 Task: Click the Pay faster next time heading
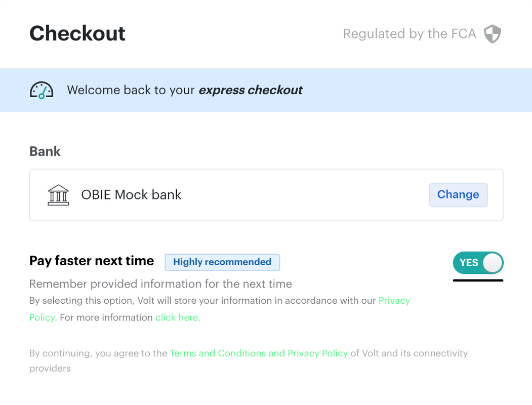coord(92,261)
